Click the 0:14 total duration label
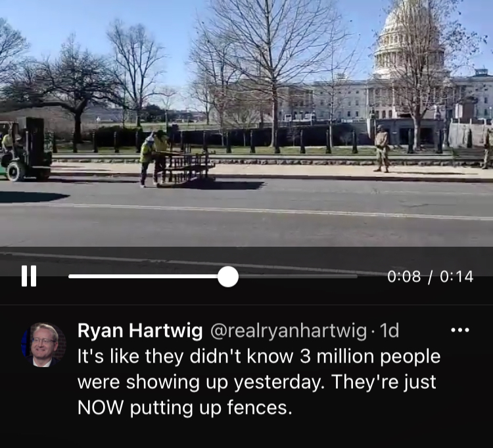493x448 pixels. coord(457,276)
